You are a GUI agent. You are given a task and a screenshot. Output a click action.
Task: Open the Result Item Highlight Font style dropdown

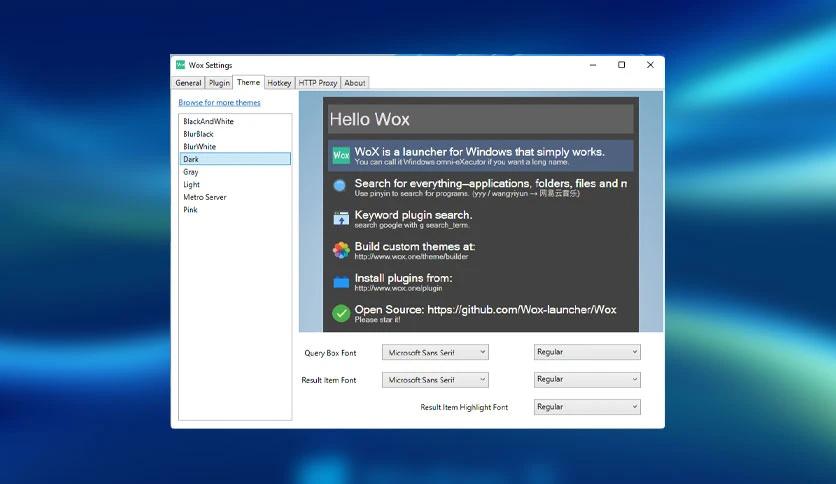pyautogui.click(x=587, y=407)
